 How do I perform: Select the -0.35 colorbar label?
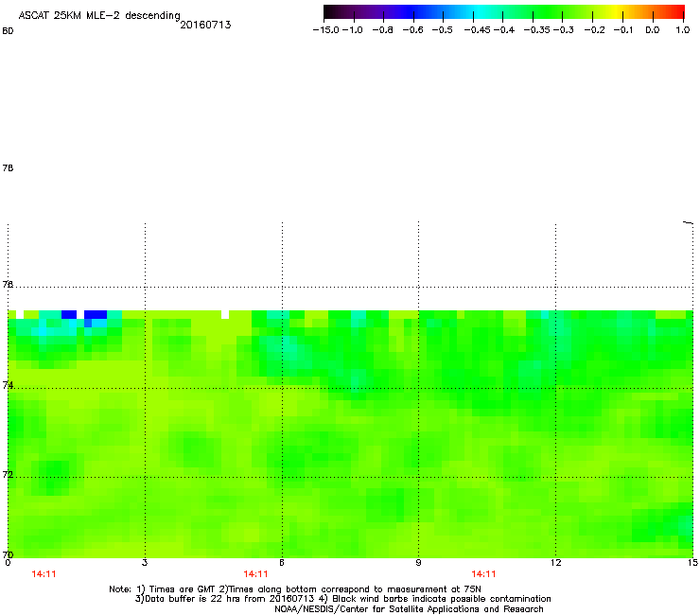coord(537,30)
